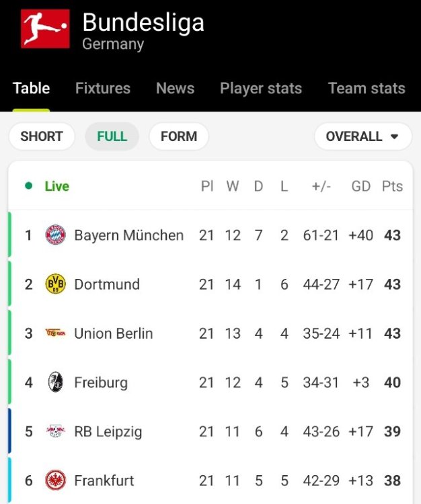
Task: Open the RB Leipzig team link
Action: [x=108, y=431]
